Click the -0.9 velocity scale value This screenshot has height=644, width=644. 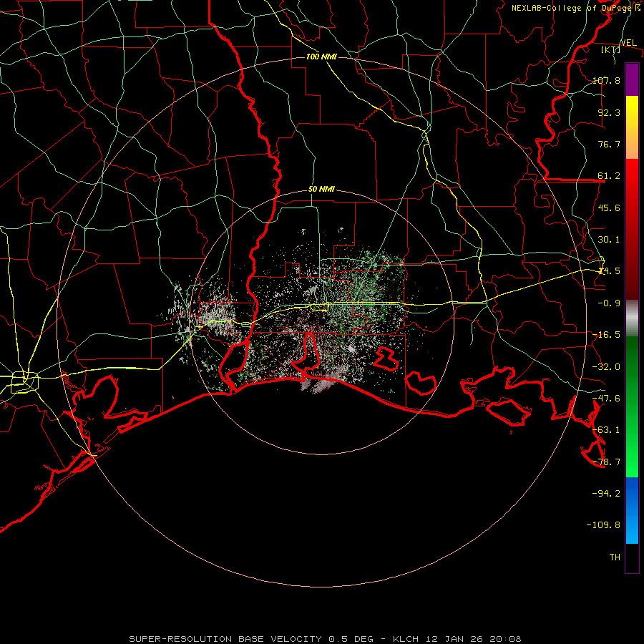tap(609, 303)
